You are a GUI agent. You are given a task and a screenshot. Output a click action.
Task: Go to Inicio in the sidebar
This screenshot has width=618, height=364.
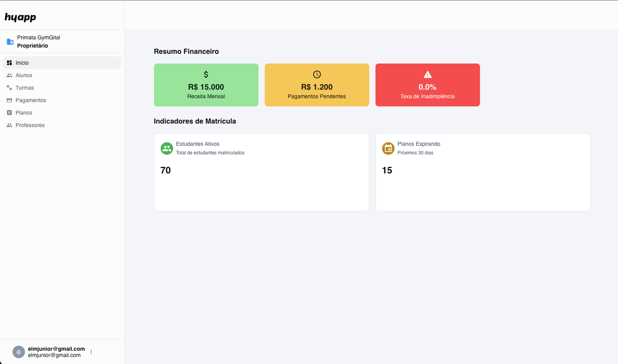coord(62,63)
